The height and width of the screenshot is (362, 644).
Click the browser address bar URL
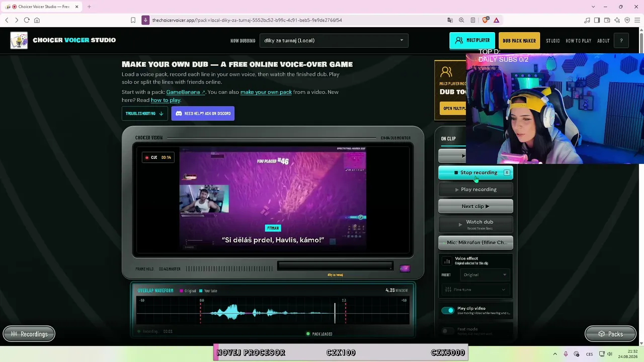coord(247,20)
